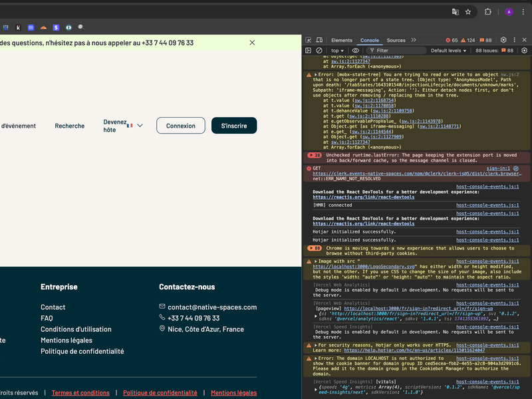Click the S'inscrire button
The height and width of the screenshot is (399, 532).
tap(234, 126)
